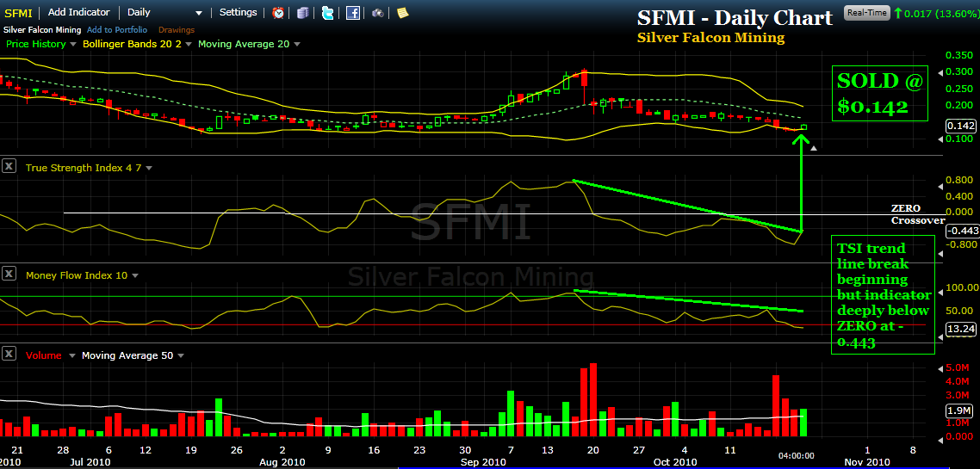Click the 0.017 (13.60%) change readout

[940, 13]
